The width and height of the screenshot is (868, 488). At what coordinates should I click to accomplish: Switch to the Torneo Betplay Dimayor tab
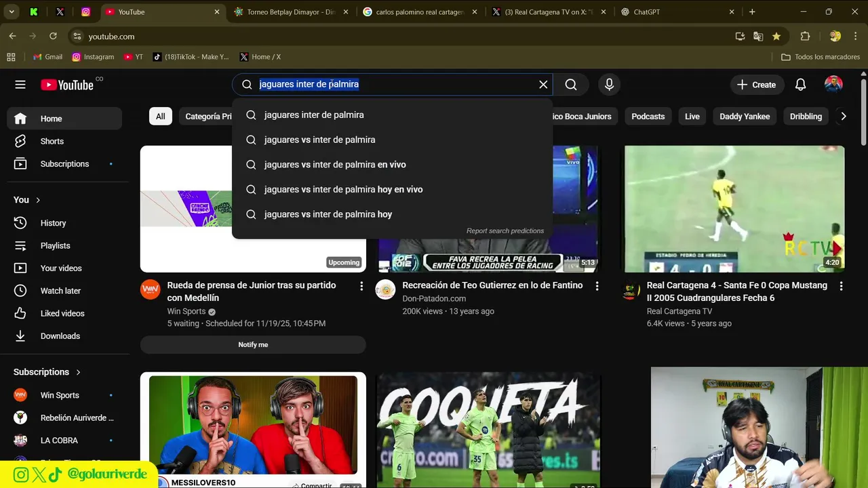click(292, 12)
